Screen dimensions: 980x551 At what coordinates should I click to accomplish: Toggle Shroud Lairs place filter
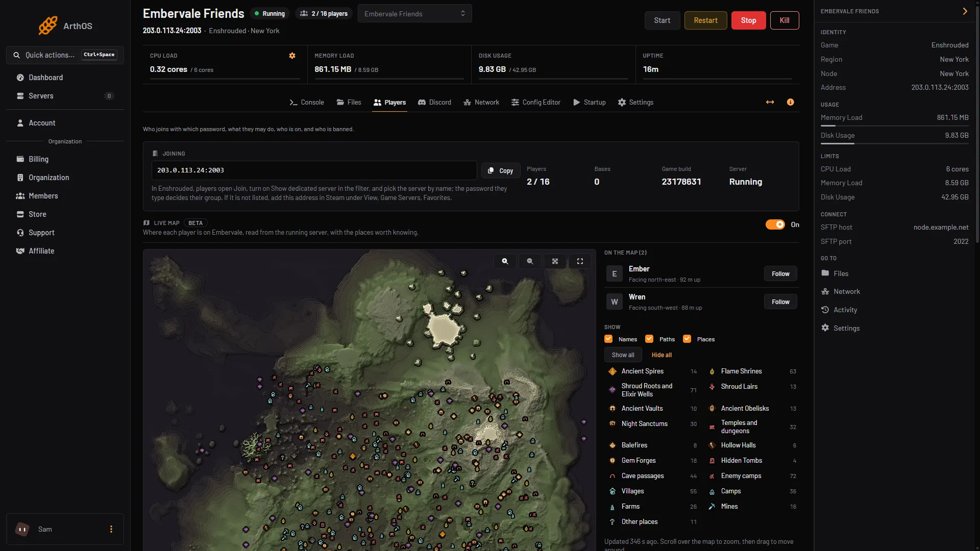tap(752, 387)
